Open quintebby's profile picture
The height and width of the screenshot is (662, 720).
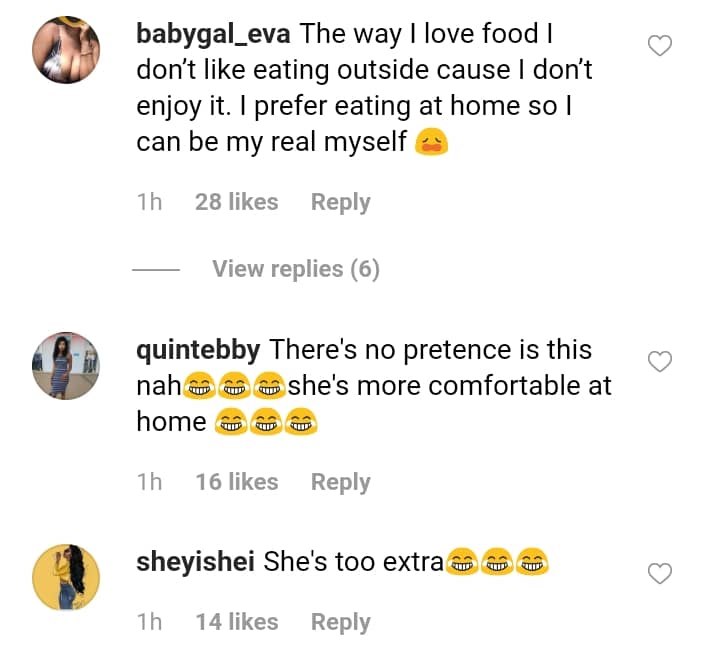tap(66, 366)
